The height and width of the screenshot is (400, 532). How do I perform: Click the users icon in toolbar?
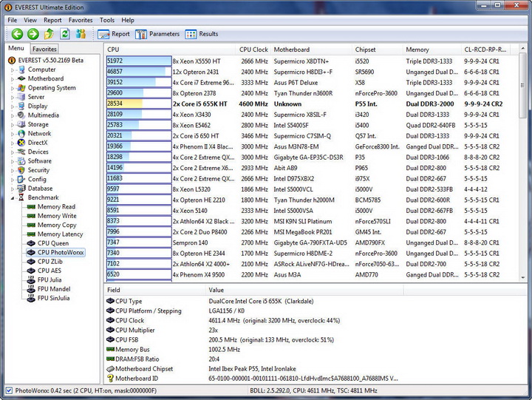(81, 34)
